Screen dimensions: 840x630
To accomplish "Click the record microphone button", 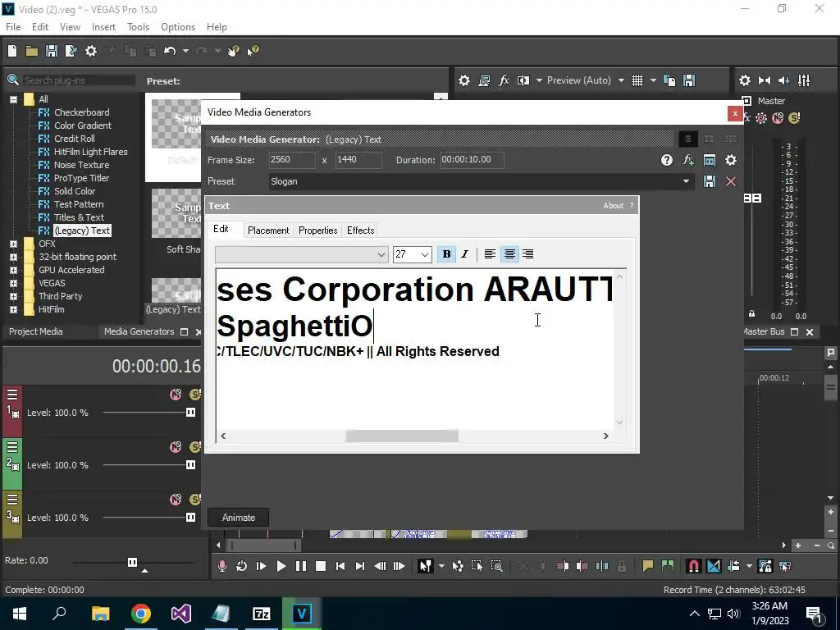I will (x=221, y=566).
